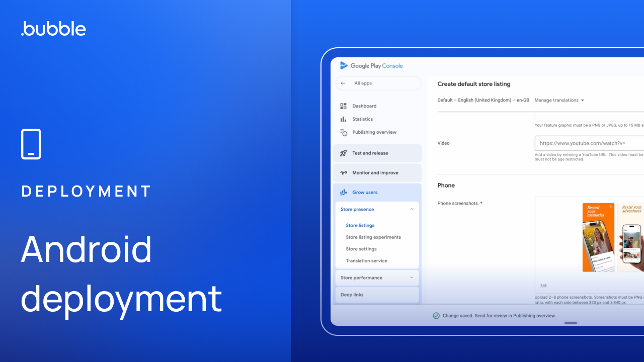Go to Store settings
The image size is (644, 362).
pyautogui.click(x=361, y=249)
